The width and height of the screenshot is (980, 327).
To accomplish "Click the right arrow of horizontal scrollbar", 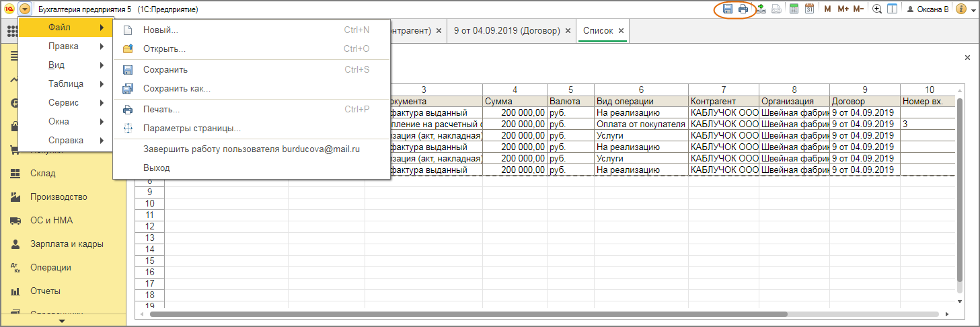I will coord(948,314).
